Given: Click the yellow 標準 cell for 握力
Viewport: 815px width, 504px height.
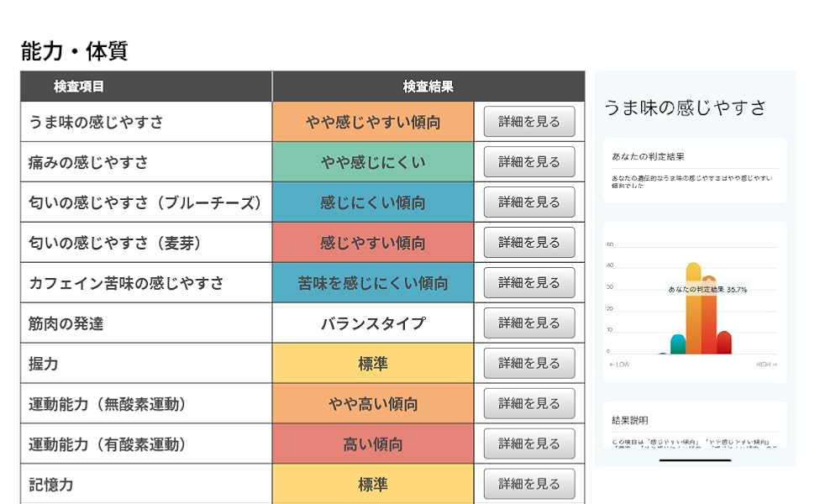Looking at the screenshot, I should [373, 364].
